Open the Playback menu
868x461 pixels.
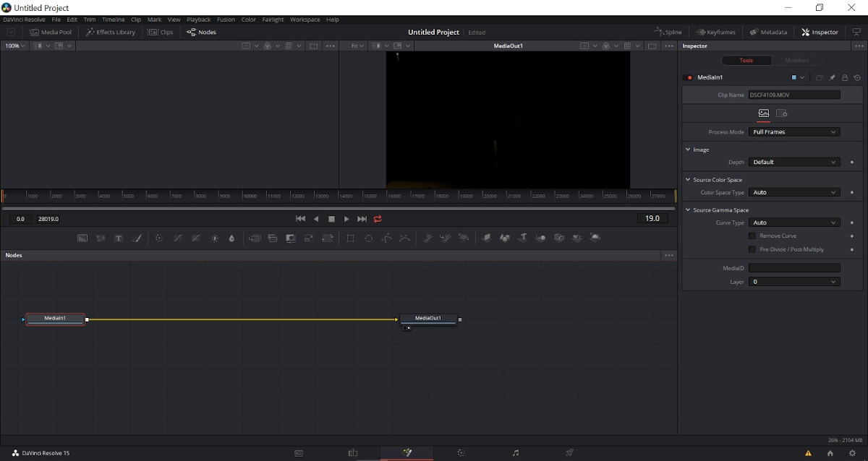click(x=199, y=20)
